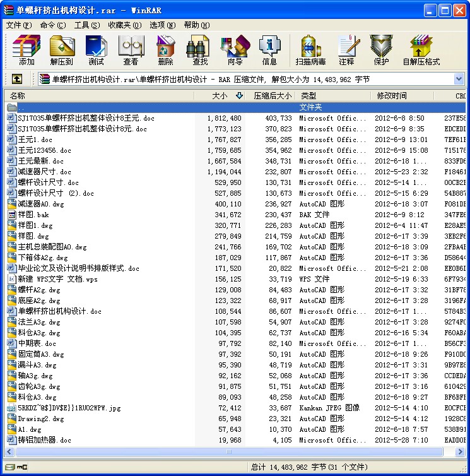Click the 测试 (Test) archive icon
This screenshot has height=476, width=470.
click(96, 50)
